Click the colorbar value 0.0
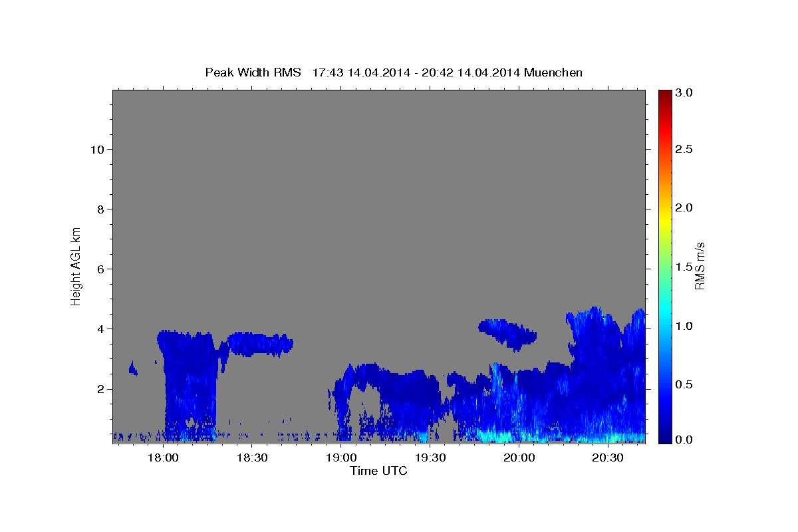The width and height of the screenshot is (798, 532). (684, 440)
